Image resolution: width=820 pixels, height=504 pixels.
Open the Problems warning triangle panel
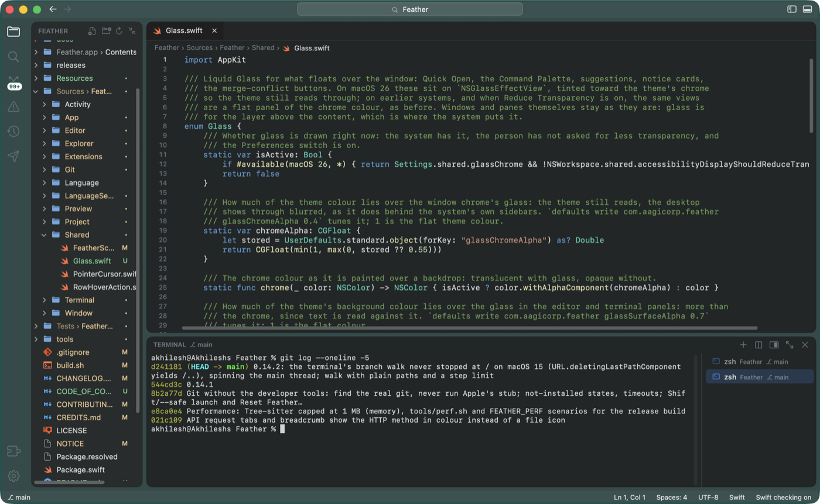click(x=13, y=107)
